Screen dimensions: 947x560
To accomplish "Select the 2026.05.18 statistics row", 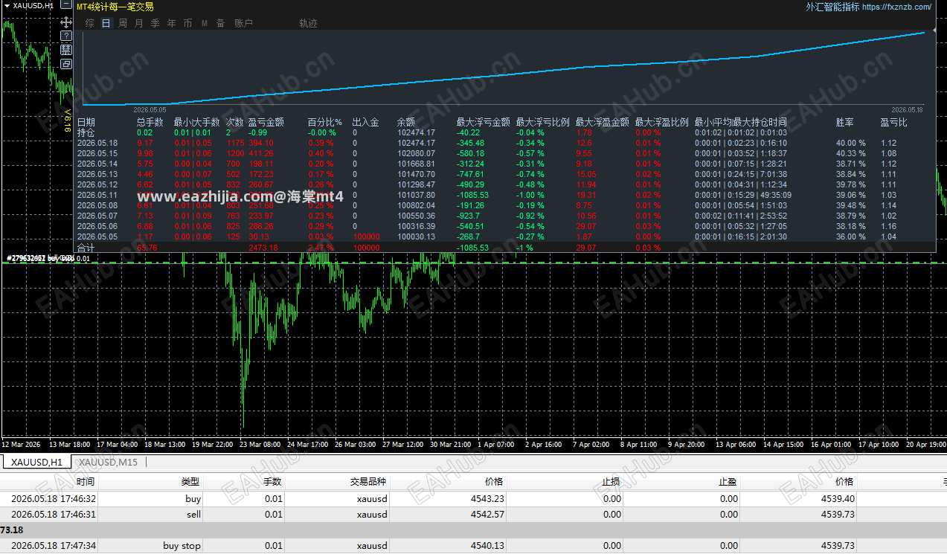I will pyautogui.click(x=504, y=143).
